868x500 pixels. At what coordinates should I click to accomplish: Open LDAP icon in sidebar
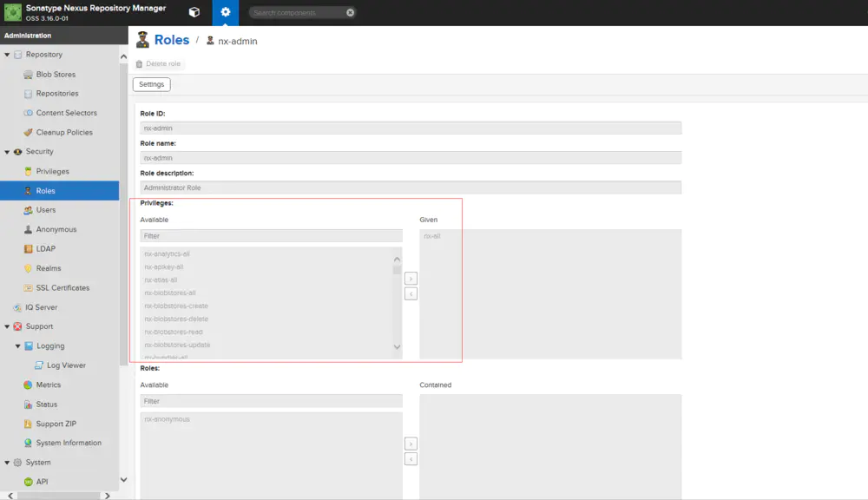(29, 249)
